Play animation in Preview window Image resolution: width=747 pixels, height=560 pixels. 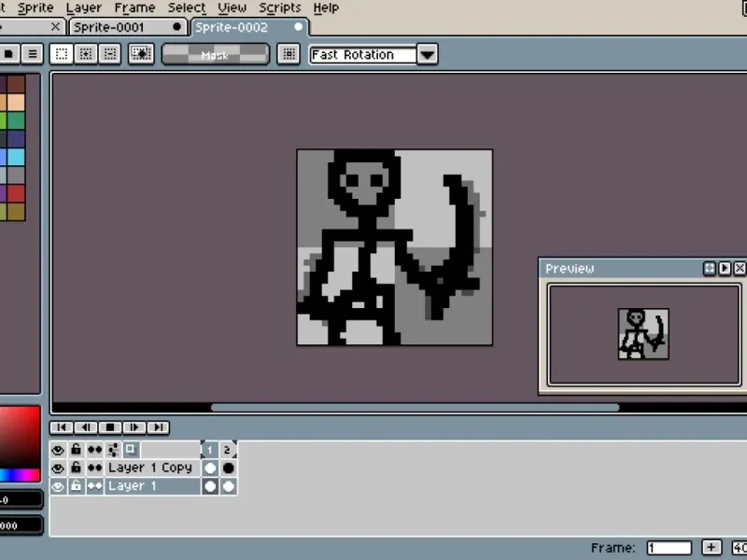pyautogui.click(x=725, y=268)
